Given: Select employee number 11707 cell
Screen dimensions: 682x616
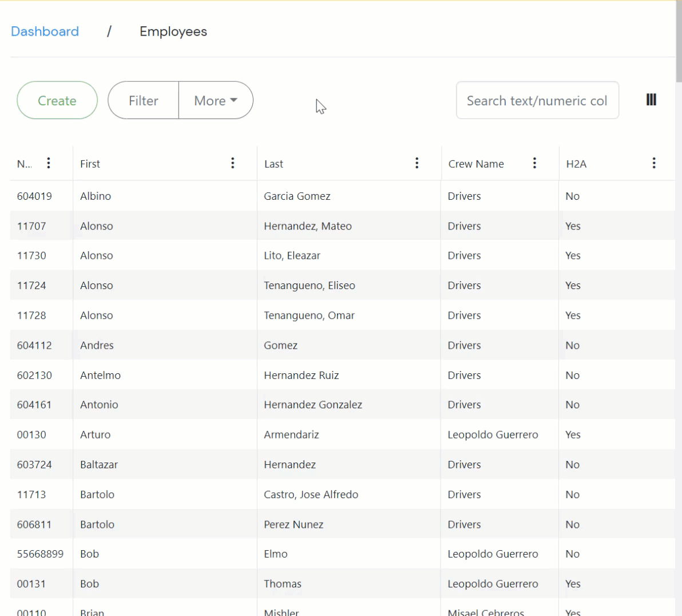Looking at the screenshot, I should (x=31, y=226).
